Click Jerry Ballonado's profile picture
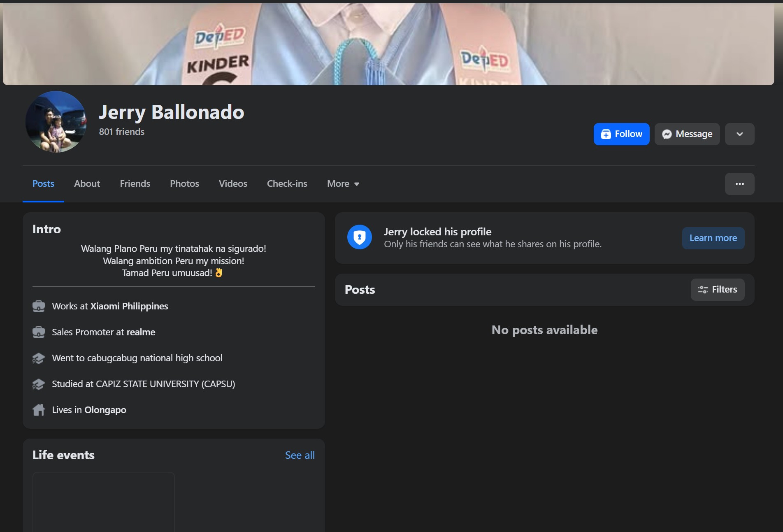 click(x=56, y=122)
